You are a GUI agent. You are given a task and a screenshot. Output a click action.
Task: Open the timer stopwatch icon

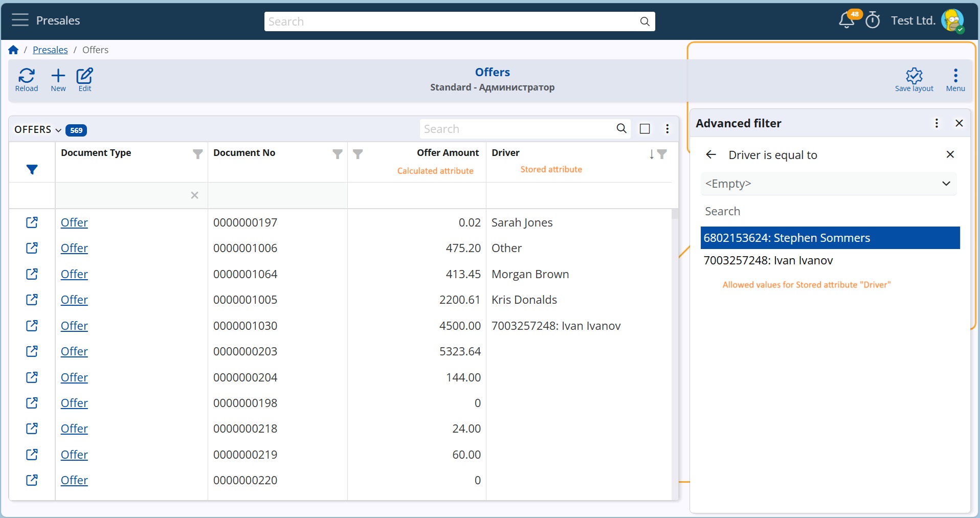coord(873,20)
